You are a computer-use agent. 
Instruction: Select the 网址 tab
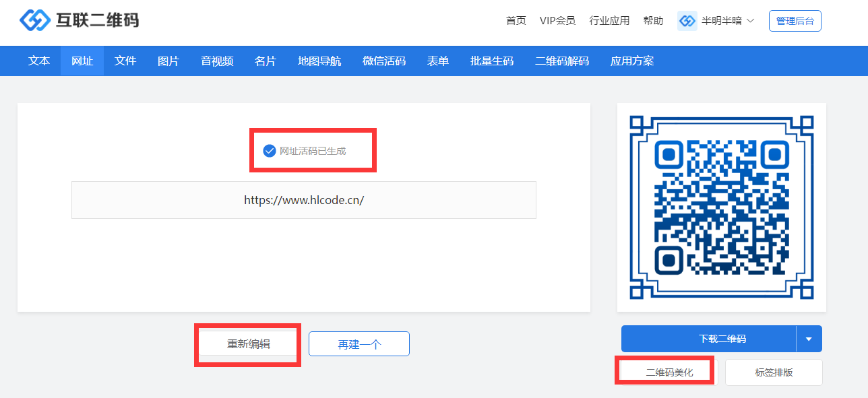[x=82, y=61]
